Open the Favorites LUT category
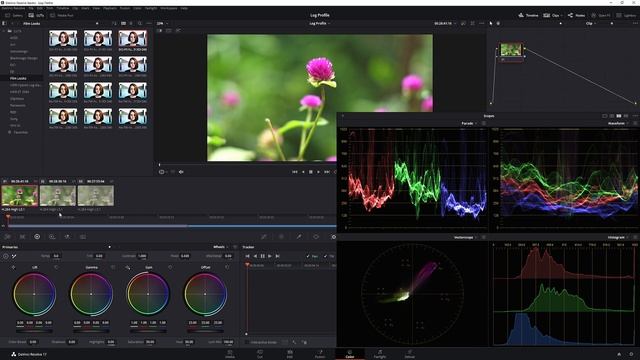This screenshot has width=640, height=360. (x=18, y=132)
